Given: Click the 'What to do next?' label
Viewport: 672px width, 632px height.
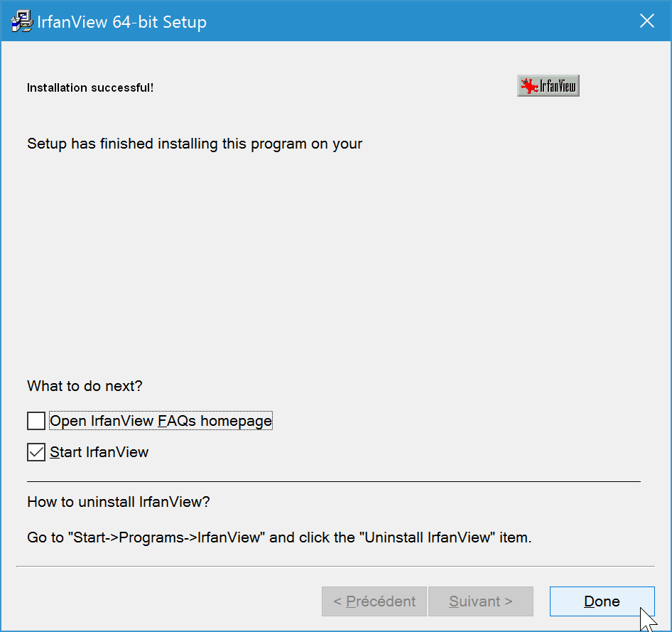Looking at the screenshot, I should coord(85,386).
